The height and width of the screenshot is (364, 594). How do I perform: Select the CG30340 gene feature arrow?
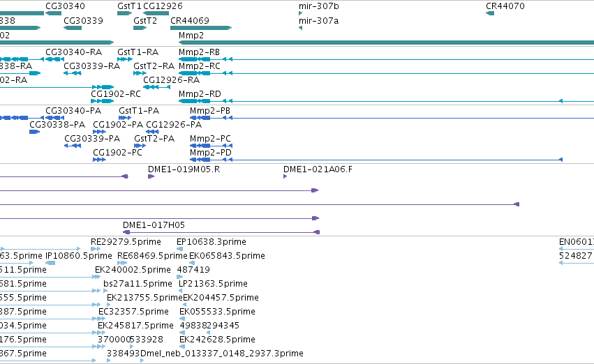tap(54, 14)
